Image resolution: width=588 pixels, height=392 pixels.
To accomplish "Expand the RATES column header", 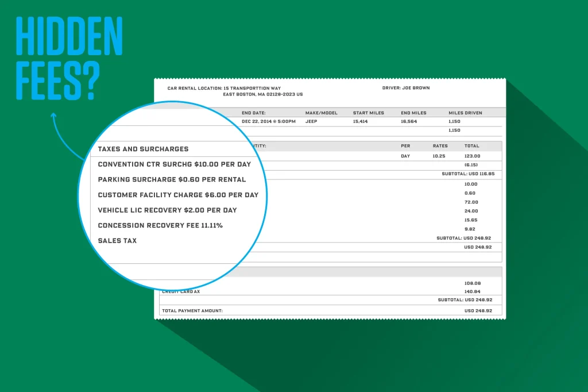I will click(440, 146).
